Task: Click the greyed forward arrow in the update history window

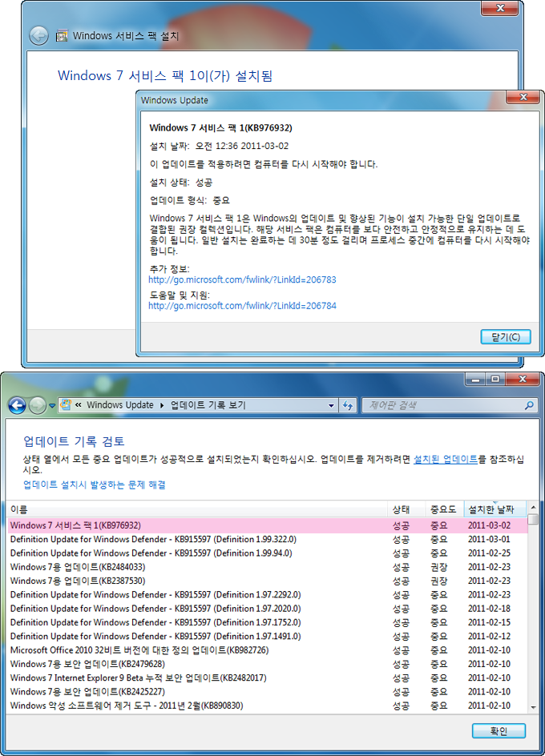Action: (x=38, y=405)
